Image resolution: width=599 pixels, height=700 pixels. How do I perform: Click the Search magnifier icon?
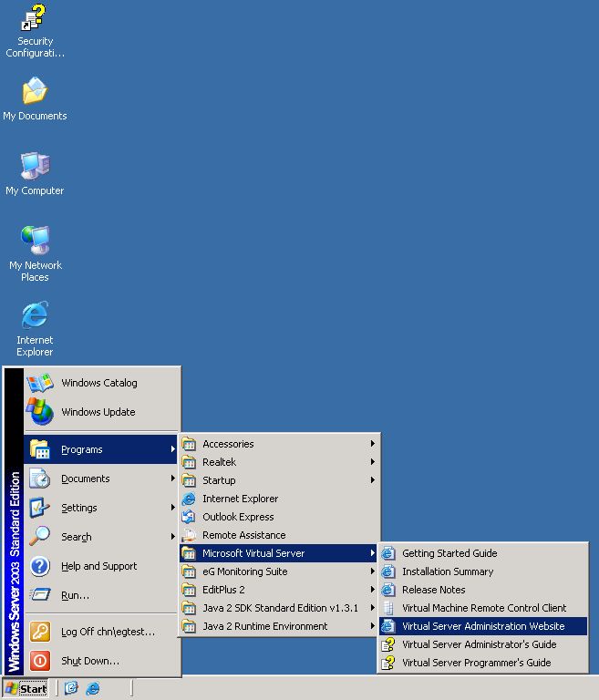click(40, 537)
